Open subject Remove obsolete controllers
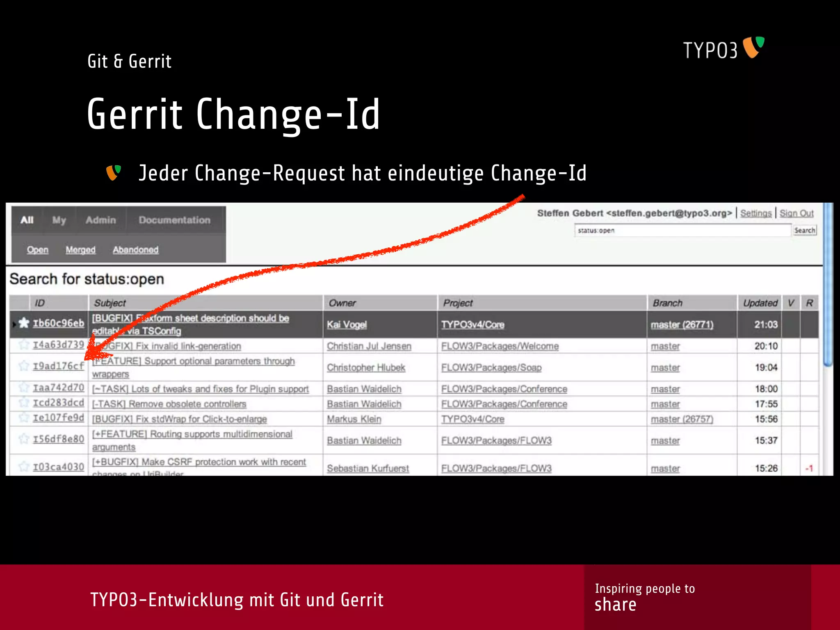The image size is (840, 630). [169, 404]
